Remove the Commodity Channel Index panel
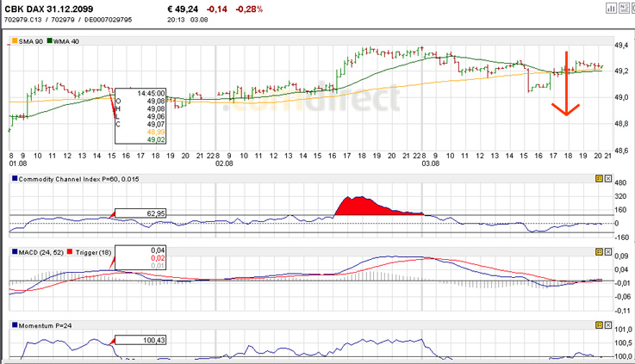This screenshot has height=364, width=635. coord(608,178)
